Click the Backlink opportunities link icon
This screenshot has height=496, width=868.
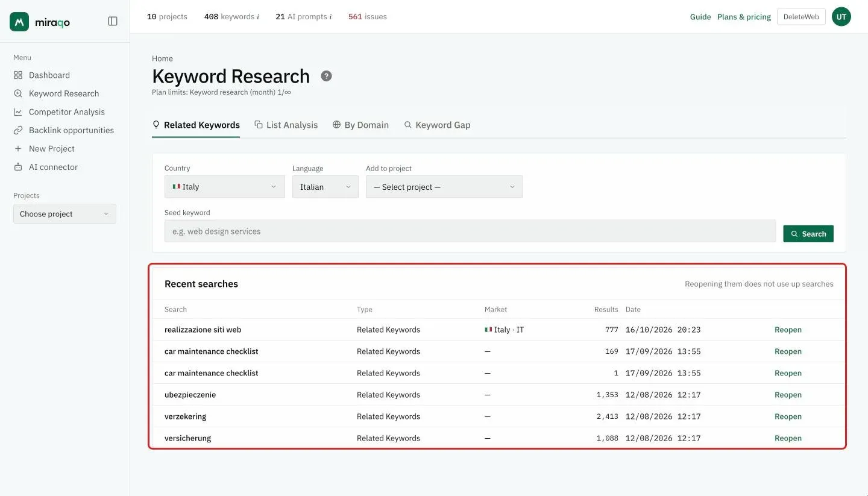click(x=18, y=130)
